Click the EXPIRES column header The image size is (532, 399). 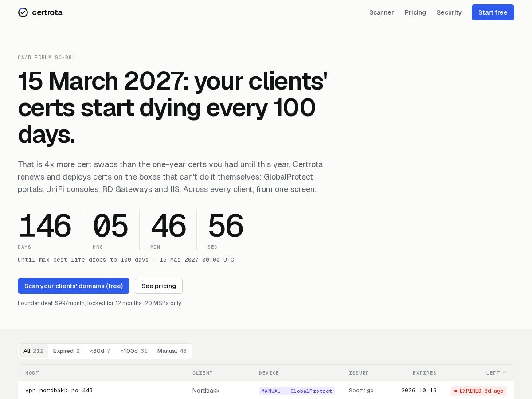pos(424,373)
